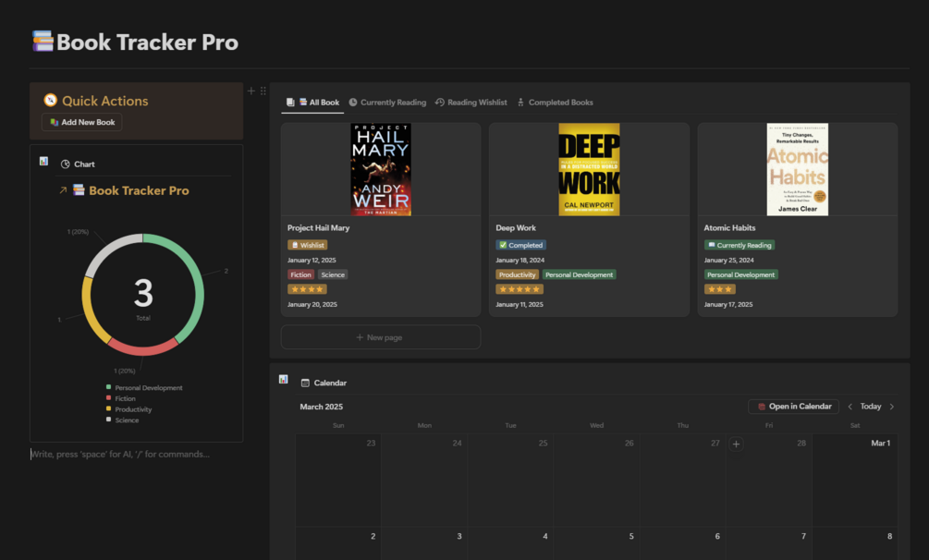The width and height of the screenshot is (929, 560).
Task: Click the three-star rating on Atomic Habits
Action: click(x=720, y=289)
